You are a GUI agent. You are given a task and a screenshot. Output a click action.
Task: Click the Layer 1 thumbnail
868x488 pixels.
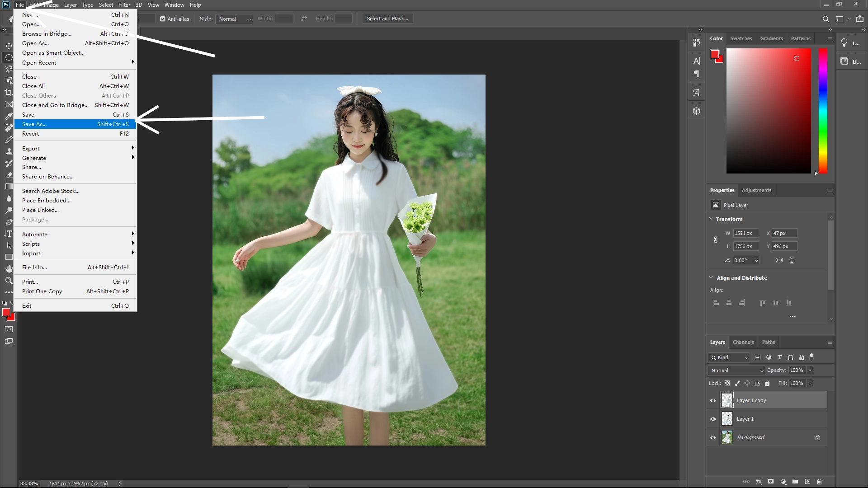point(727,419)
